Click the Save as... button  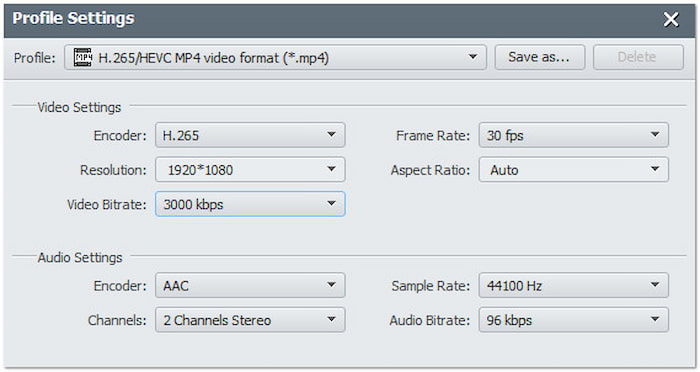539,57
